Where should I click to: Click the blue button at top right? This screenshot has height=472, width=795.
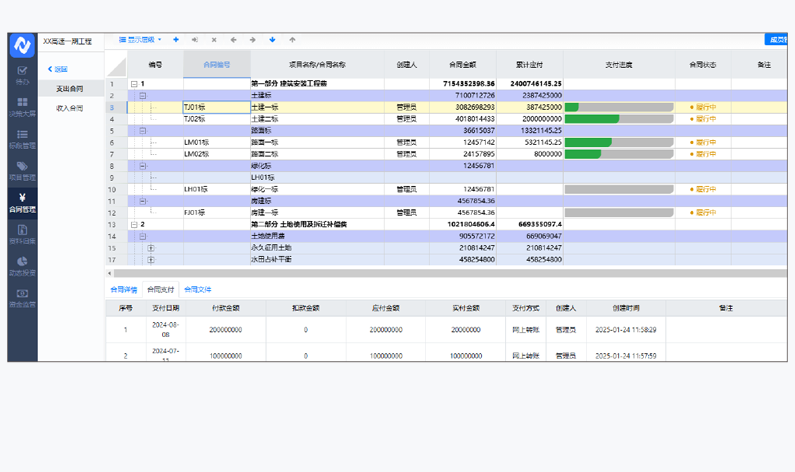click(778, 40)
